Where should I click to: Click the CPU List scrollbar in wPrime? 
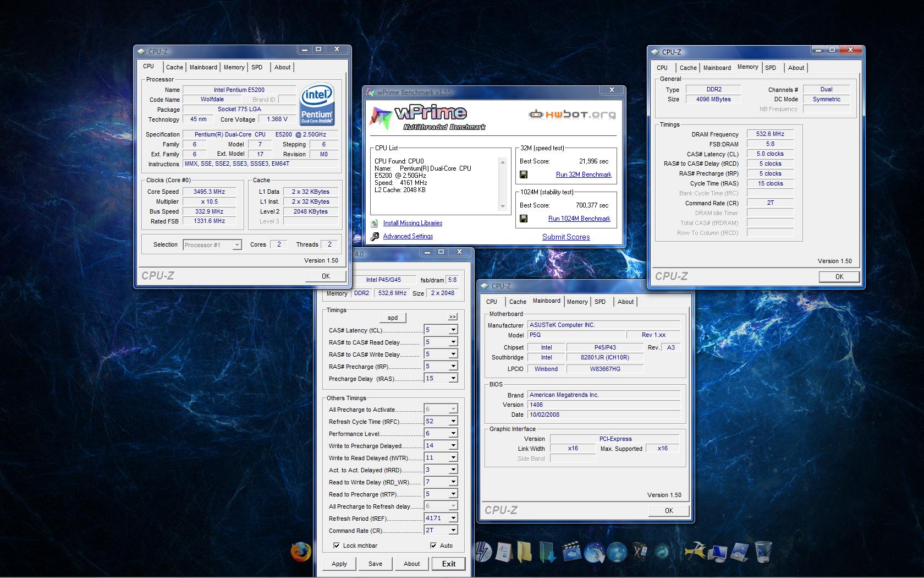click(x=503, y=184)
